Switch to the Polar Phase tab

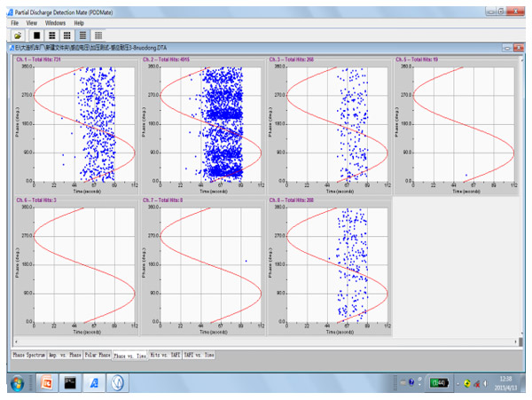click(98, 355)
